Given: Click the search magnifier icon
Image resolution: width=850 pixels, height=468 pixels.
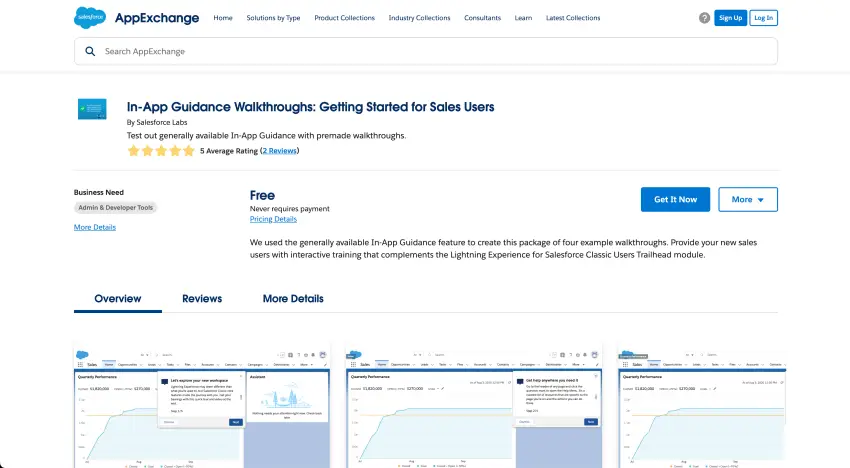Looking at the screenshot, I should pyautogui.click(x=91, y=51).
